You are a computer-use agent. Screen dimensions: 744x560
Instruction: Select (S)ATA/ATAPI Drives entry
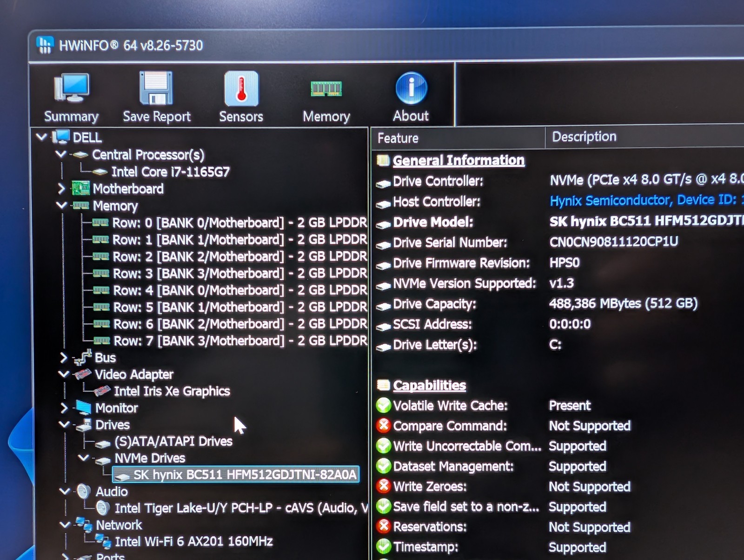click(x=173, y=441)
